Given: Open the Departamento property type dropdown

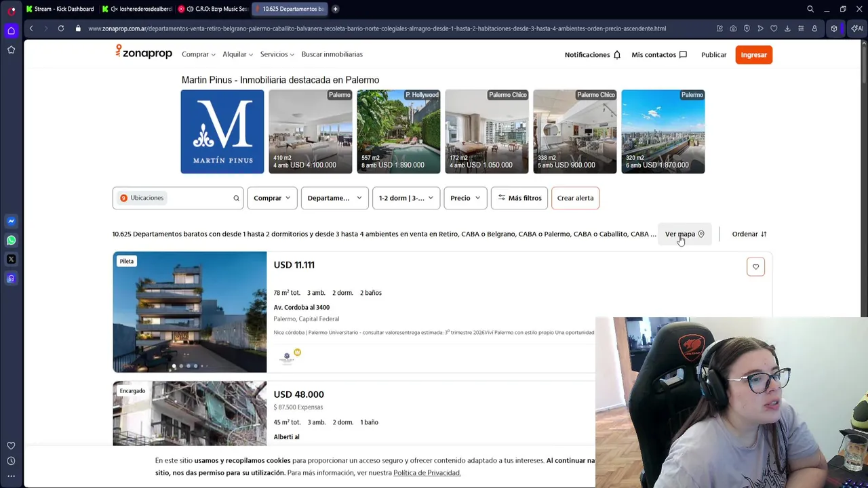Looking at the screenshot, I should [x=334, y=198].
